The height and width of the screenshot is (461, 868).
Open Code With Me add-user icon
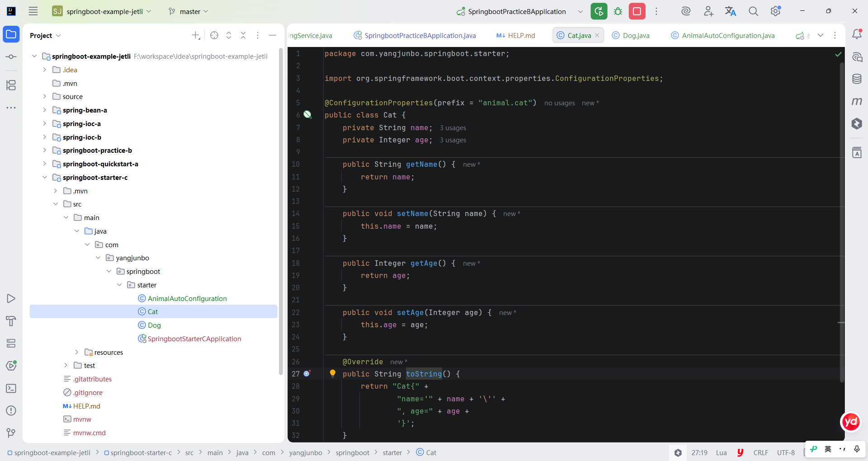coord(708,11)
